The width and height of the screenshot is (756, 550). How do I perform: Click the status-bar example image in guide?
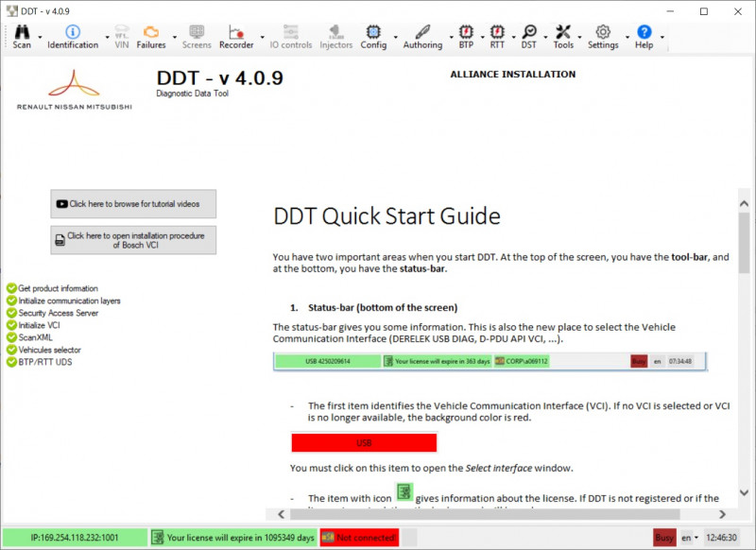[x=490, y=361]
